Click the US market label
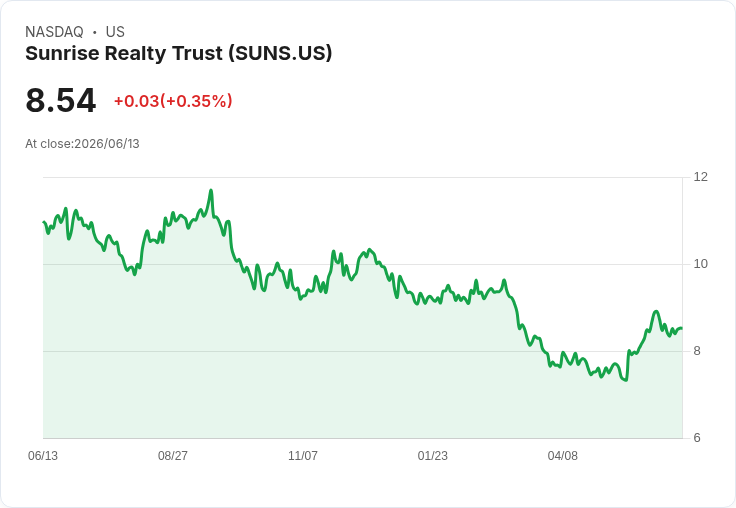This screenshot has width=736, height=508. click(115, 32)
